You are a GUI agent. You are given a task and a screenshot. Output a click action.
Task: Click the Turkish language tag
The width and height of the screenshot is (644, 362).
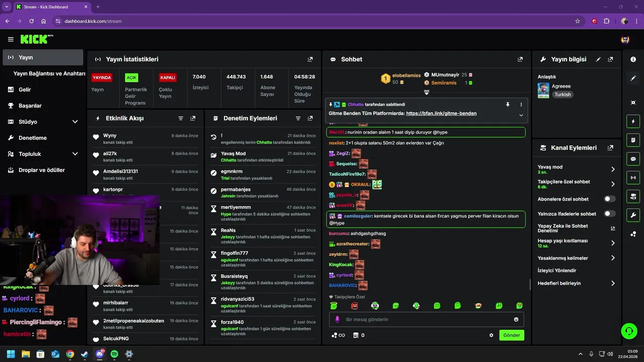tap(562, 95)
